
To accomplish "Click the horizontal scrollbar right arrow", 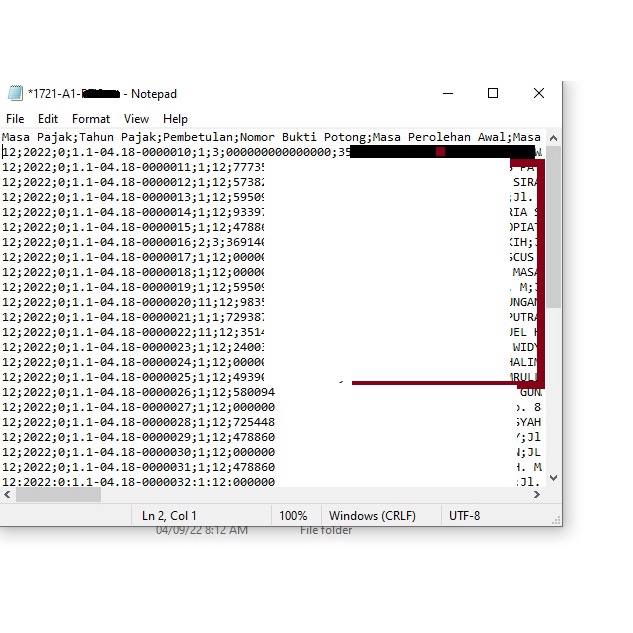I will [x=537, y=495].
